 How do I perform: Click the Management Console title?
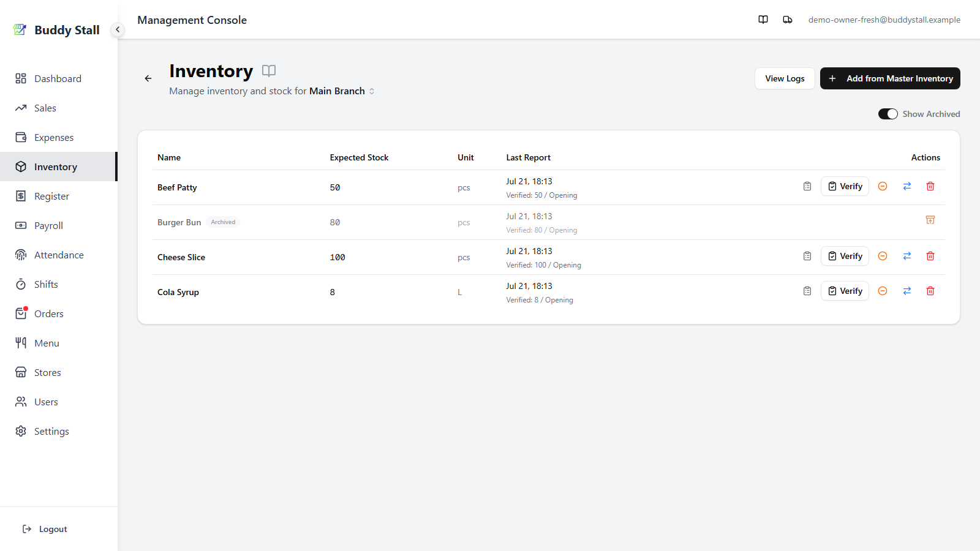point(192,20)
